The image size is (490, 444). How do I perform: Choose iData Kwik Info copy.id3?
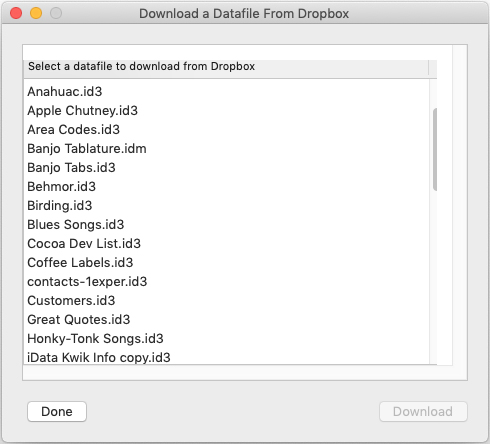point(227,357)
